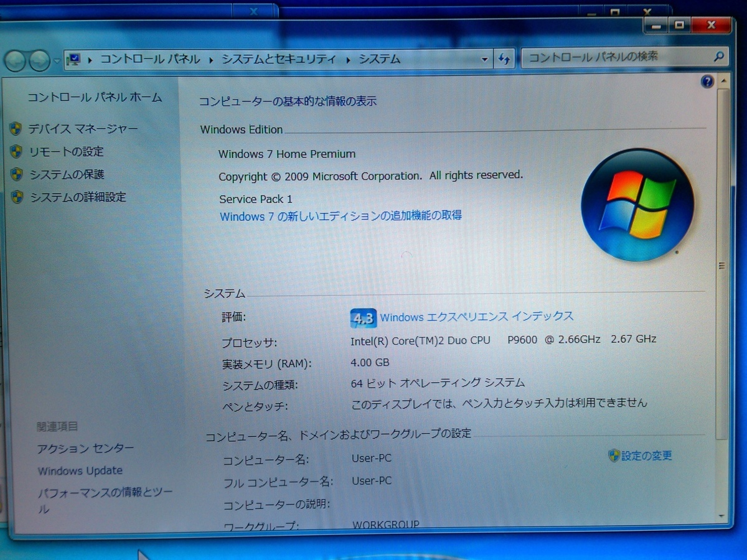This screenshot has width=747, height=560.
Task: Click the refresh button beside address bar
Action: 504,59
